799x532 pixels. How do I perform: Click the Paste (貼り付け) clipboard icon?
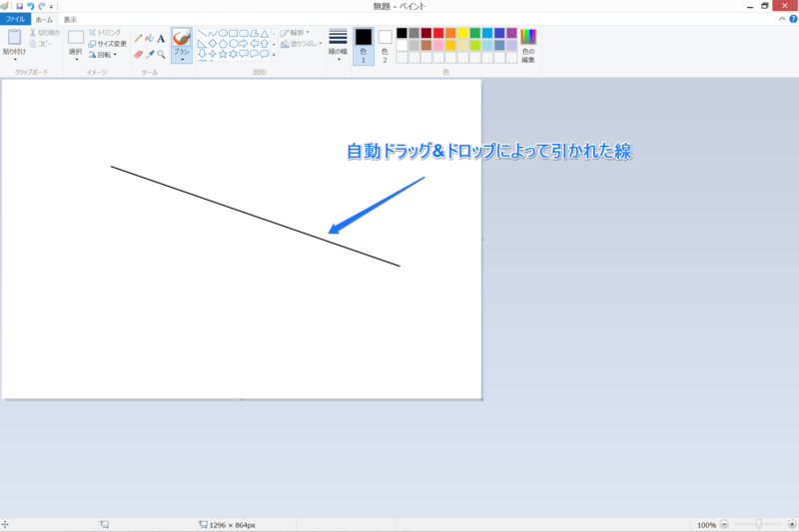[x=14, y=37]
